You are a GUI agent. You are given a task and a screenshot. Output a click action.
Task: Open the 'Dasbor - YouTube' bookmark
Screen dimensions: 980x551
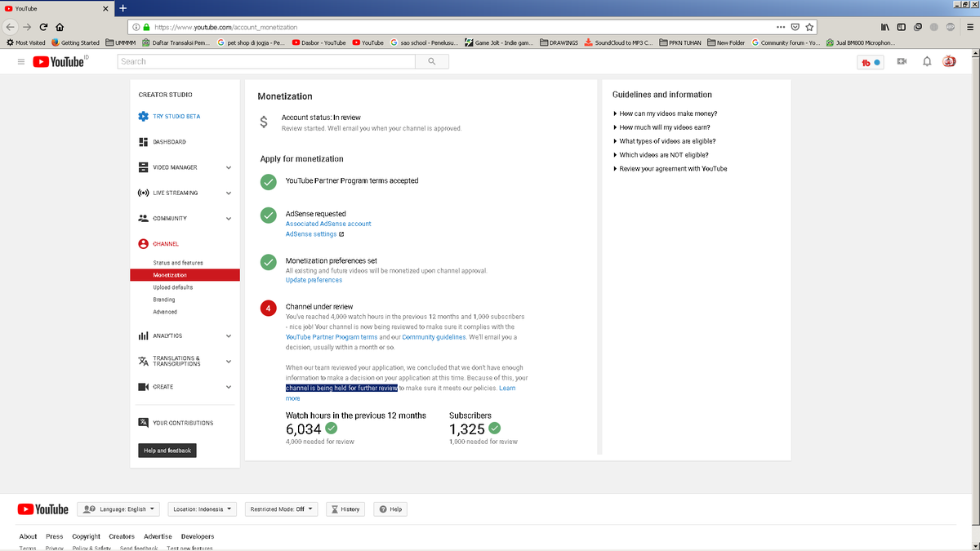319,42
